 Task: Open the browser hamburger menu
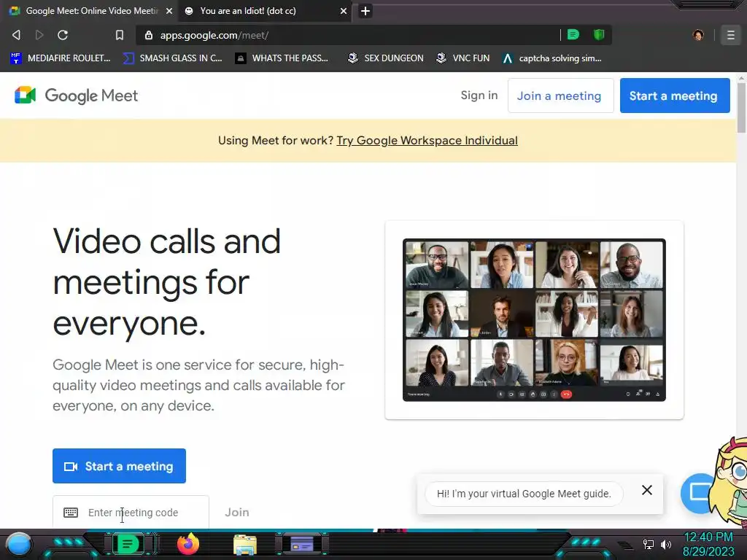point(730,35)
